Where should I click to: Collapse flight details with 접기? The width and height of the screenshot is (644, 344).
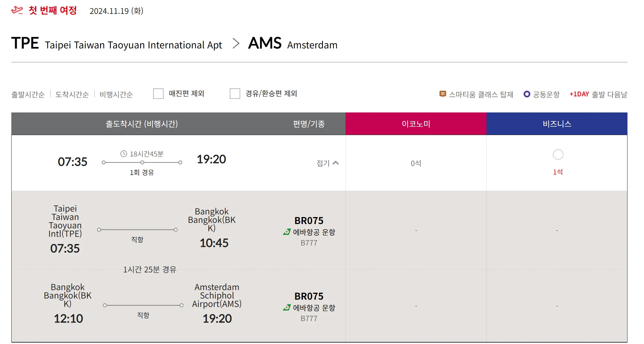(323, 163)
